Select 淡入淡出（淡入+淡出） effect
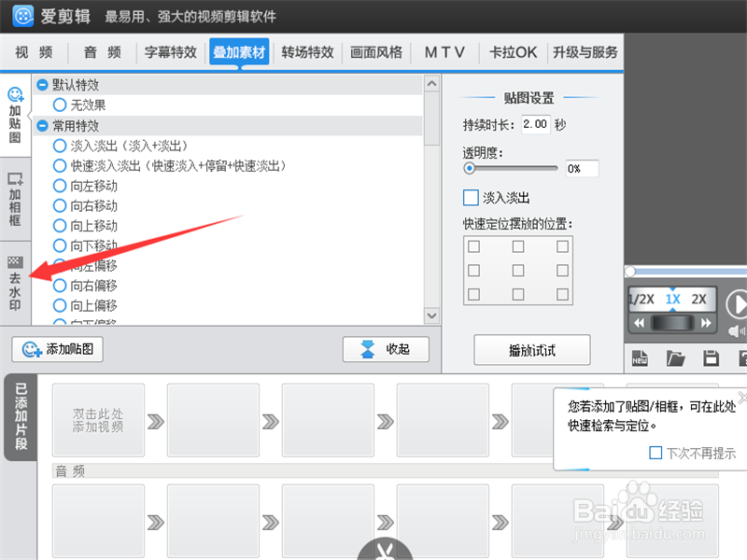Viewport: 747px width, 560px height. (x=60, y=146)
